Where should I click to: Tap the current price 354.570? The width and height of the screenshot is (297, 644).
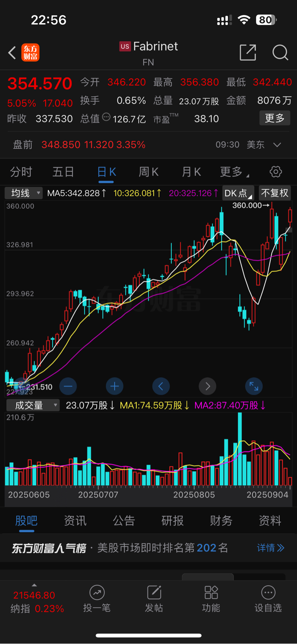coord(40,84)
